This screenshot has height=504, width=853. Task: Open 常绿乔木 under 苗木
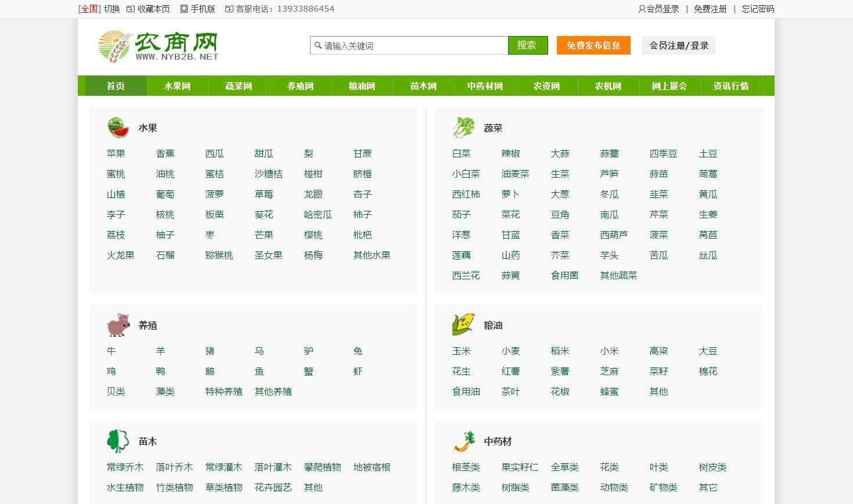coord(125,467)
